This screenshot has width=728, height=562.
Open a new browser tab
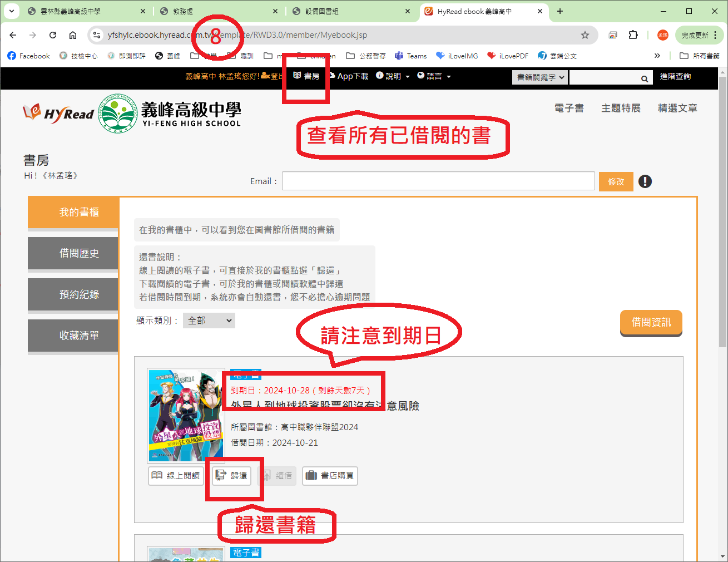[x=560, y=11]
